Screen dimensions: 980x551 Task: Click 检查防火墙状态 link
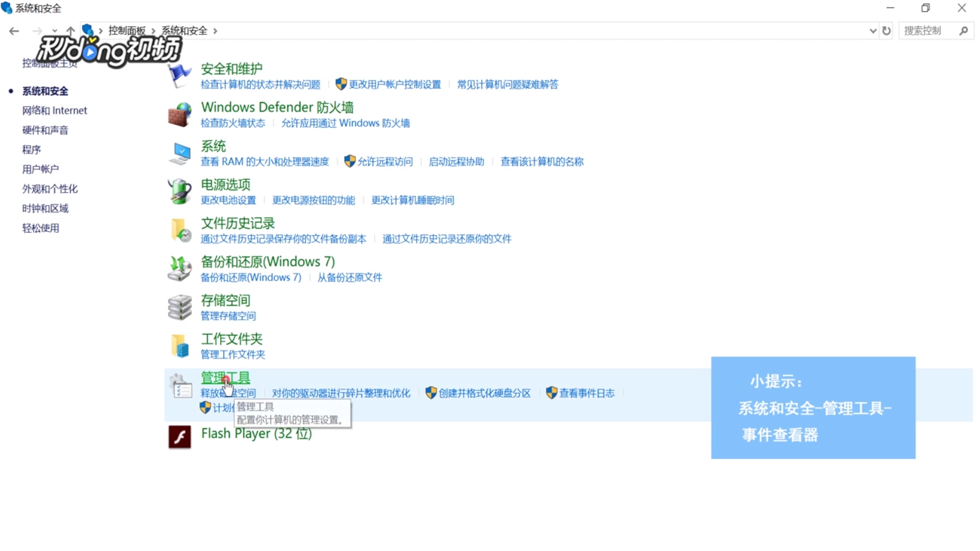233,123
